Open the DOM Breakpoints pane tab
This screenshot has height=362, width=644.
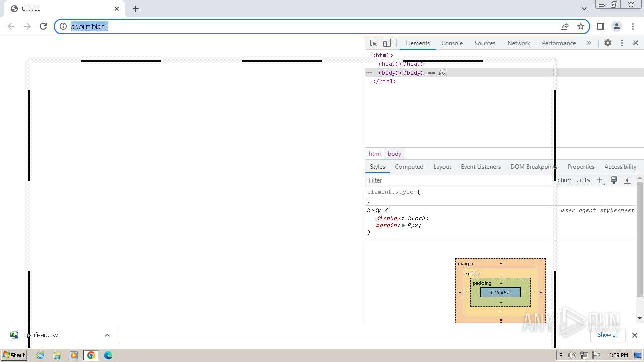[x=533, y=167]
